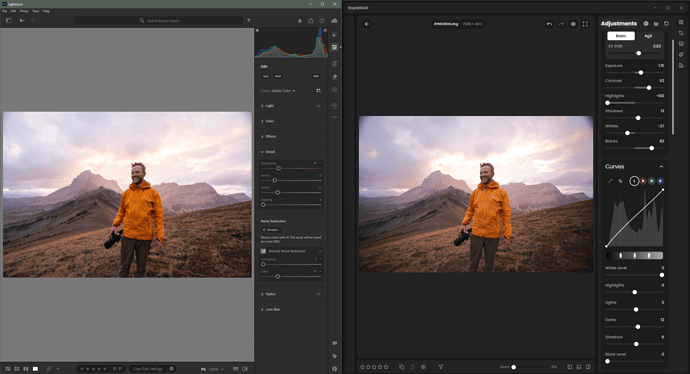Open Lightroom comments icon at bottom right

(x=334, y=343)
